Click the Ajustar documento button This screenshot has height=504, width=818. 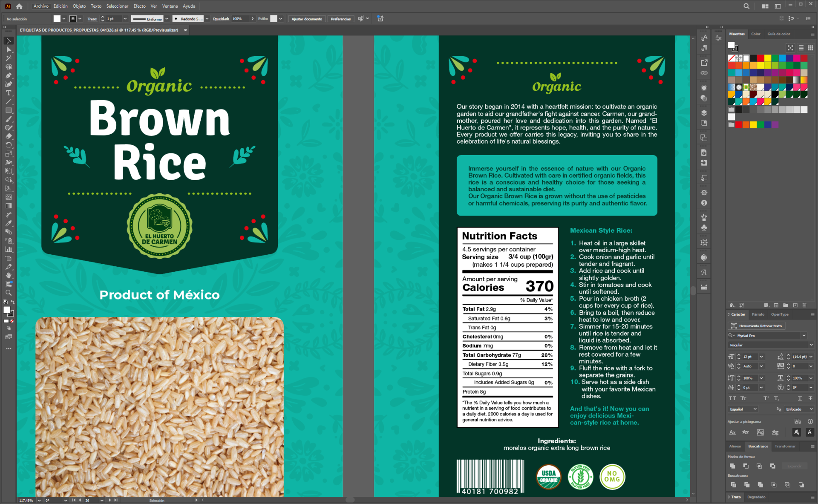tap(307, 19)
